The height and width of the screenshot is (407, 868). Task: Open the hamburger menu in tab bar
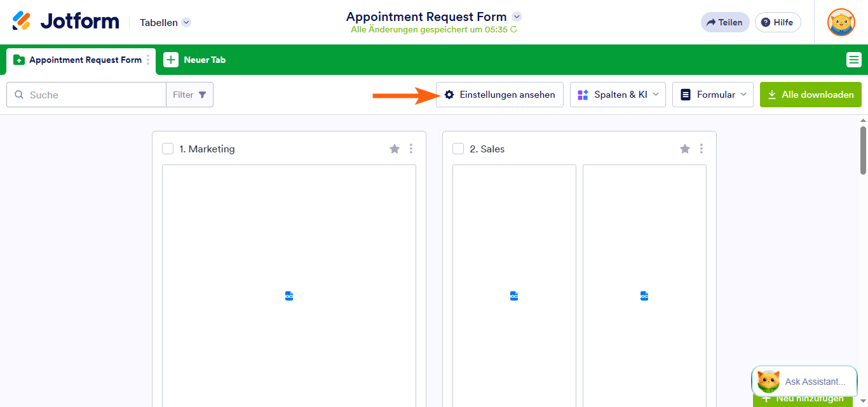[853, 60]
